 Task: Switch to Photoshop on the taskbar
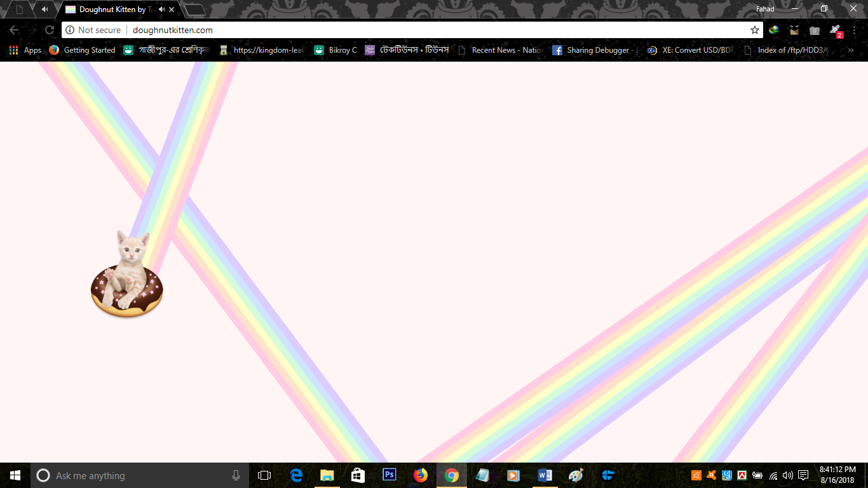click(390, 475)
